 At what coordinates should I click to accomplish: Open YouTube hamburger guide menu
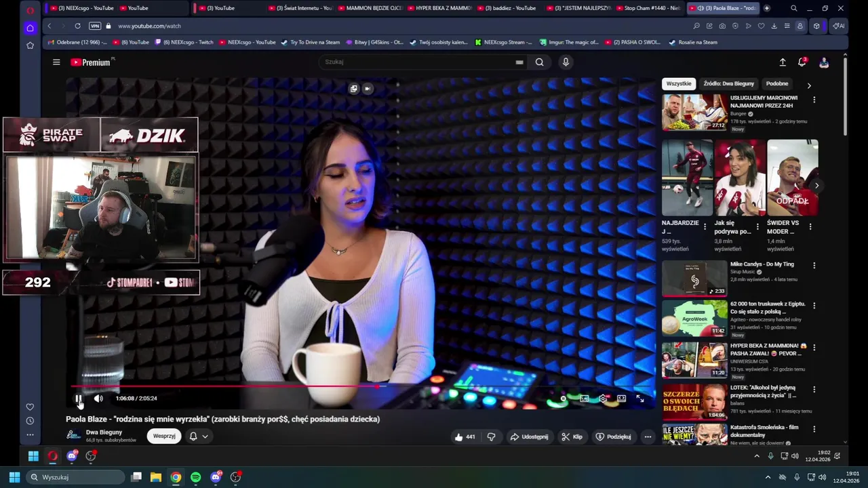click(56, 62)
